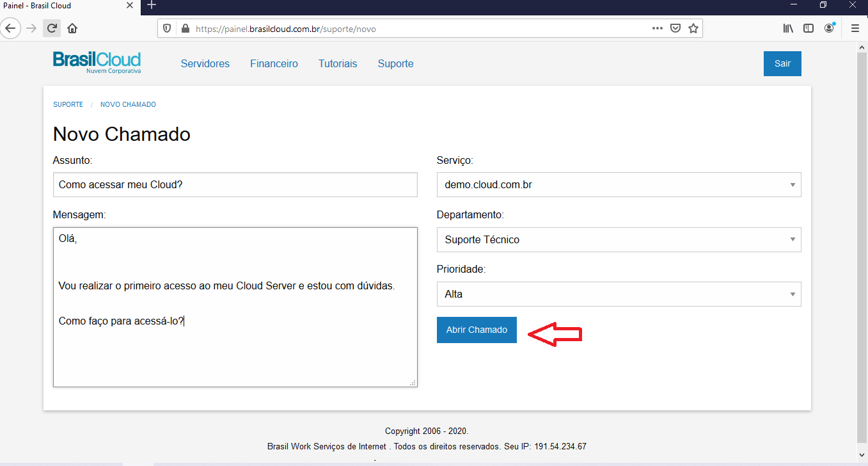868x466 pixels.
Task: Expand the Serviço dropdown
Action: (x=619, y=185)
